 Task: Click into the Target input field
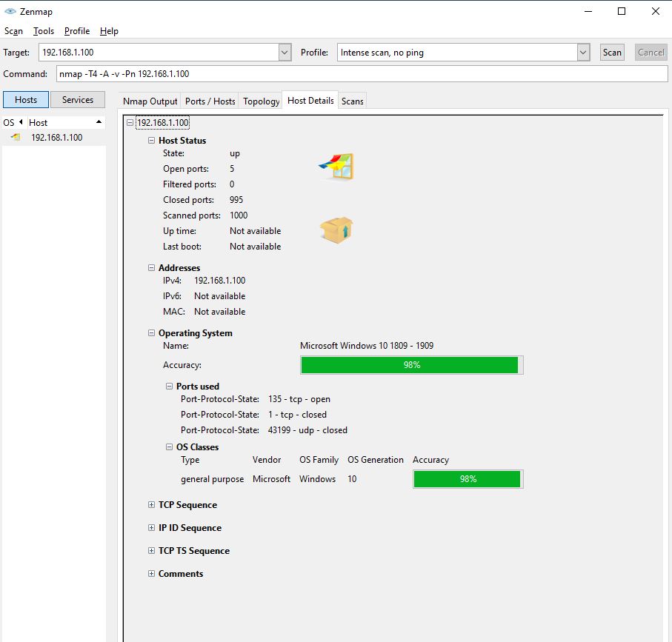[159, 53]
